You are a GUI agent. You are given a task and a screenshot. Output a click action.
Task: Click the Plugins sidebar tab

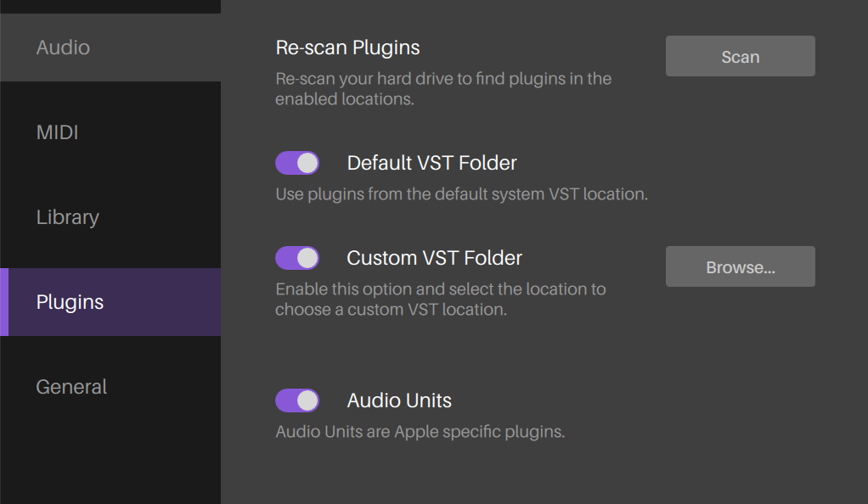click(x=70, y=302)
